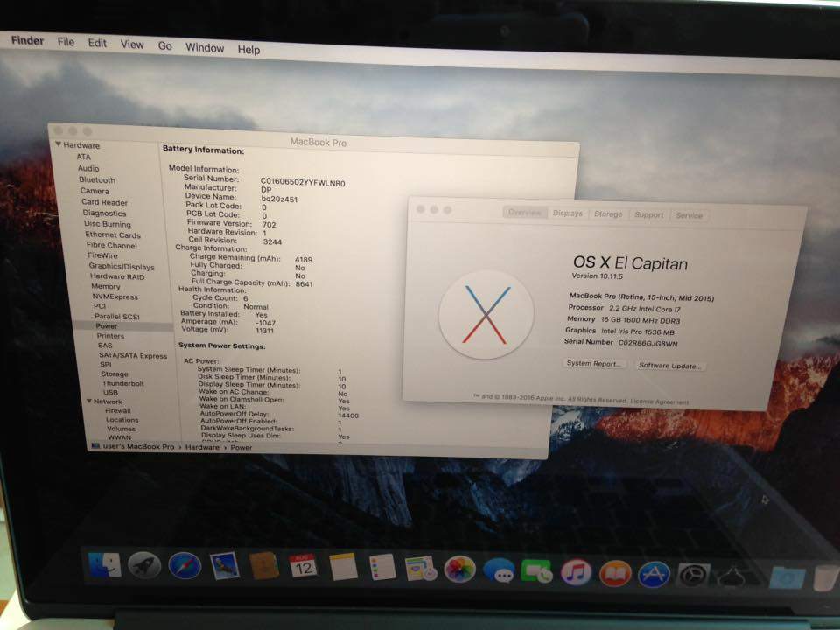The width and height of the screenshot is (840, 630).
Task: Open iBooks from the Dock
Action: point(615,573)
